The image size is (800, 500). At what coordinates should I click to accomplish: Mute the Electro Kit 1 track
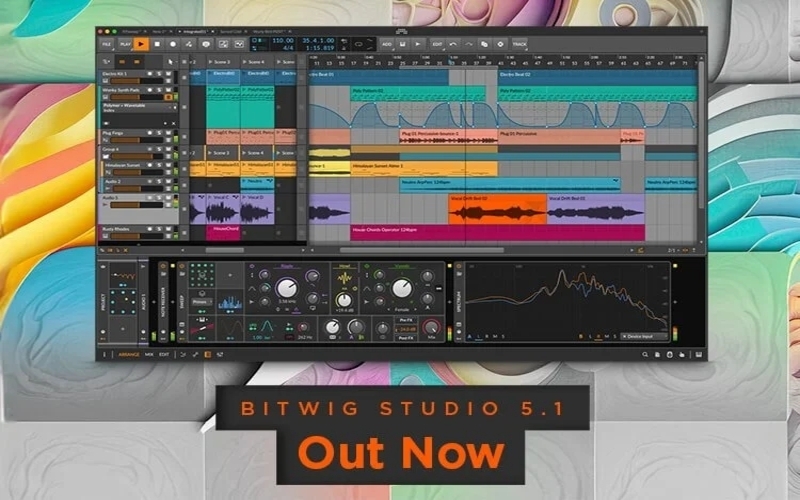click(x=168, y=74)
